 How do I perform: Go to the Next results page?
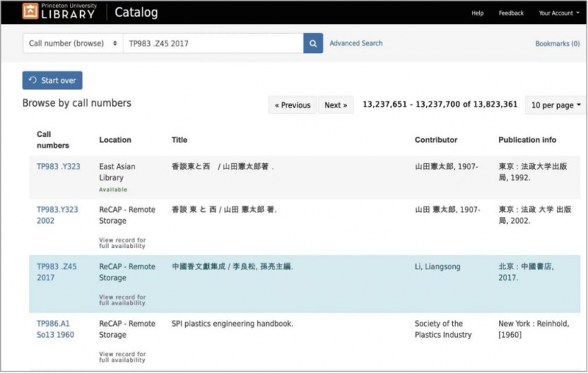coord(335,105)
